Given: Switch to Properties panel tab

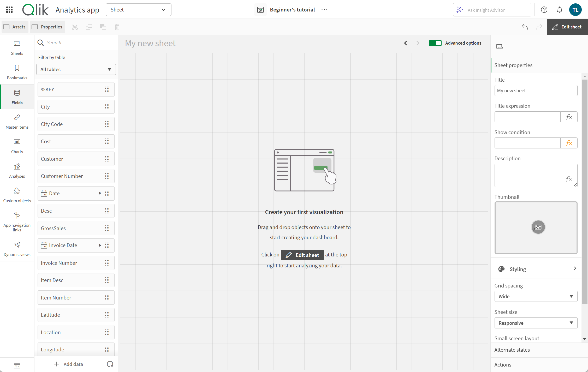Looking at the screenshot, I should click(47, 27).
